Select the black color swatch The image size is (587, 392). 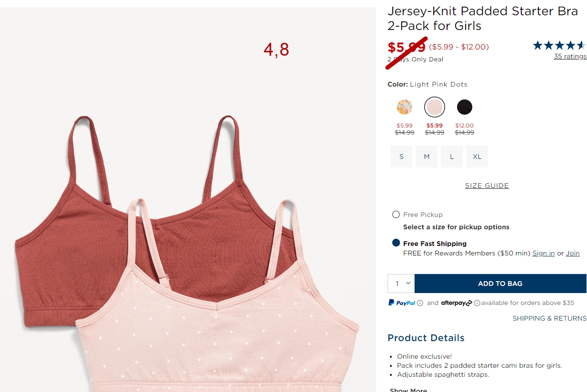point(465,107)
